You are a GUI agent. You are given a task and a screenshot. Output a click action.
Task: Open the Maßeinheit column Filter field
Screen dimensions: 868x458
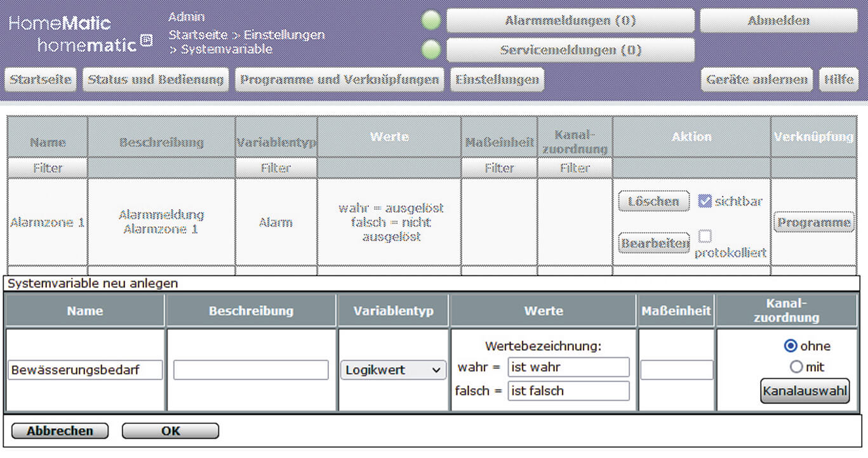[x=499, y=167]
